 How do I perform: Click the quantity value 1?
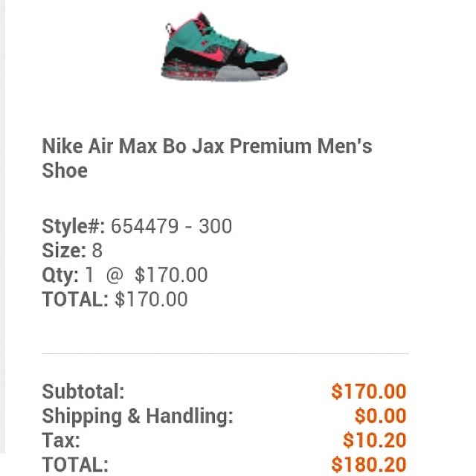coord(90,275)
